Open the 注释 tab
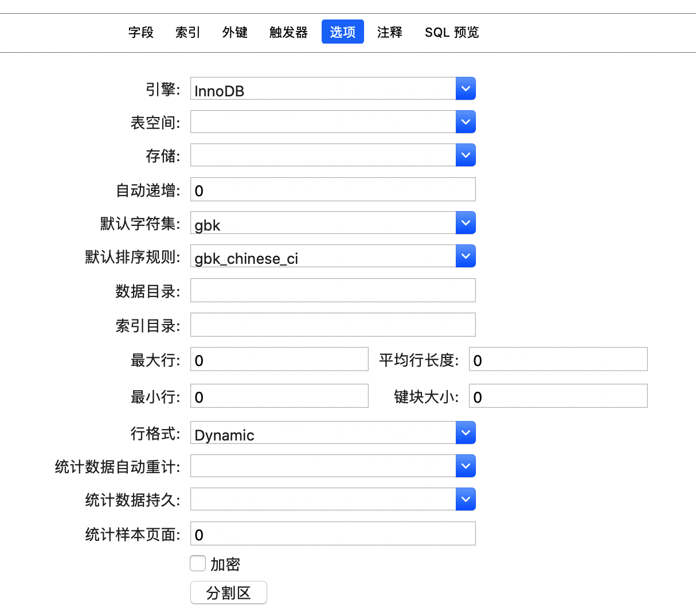The image size is (696, 616). coord(390,32)
